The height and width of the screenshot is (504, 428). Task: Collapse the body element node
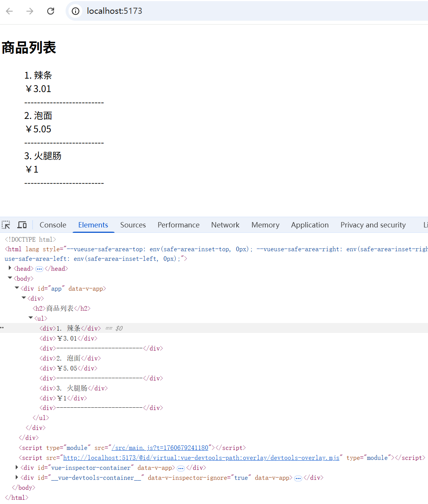[x=10, y=278]
